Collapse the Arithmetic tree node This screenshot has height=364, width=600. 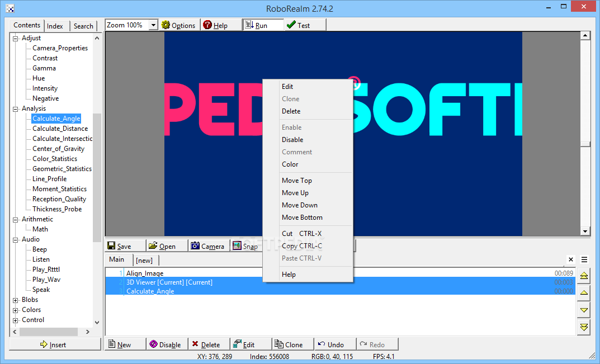[16, 220]
